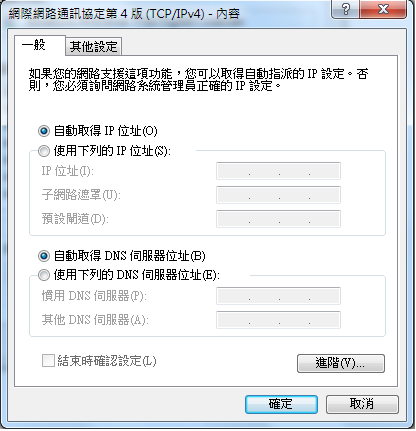
Task: Click the IP 位址 input field
Action: tap(278, 171)
